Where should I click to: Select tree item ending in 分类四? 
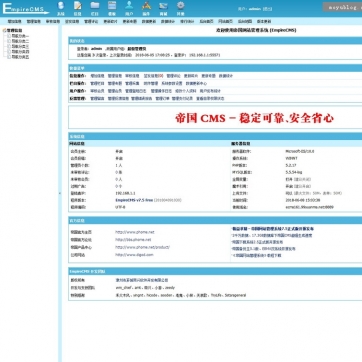coord(20,52)
